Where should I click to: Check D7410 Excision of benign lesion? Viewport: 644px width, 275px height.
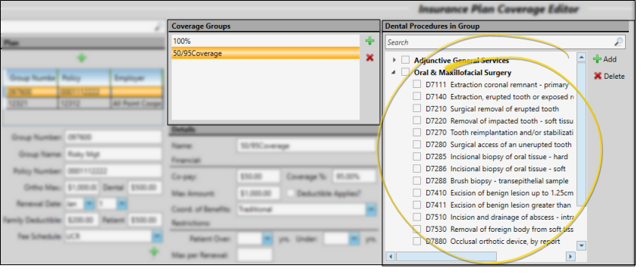[x=417, y=192]
